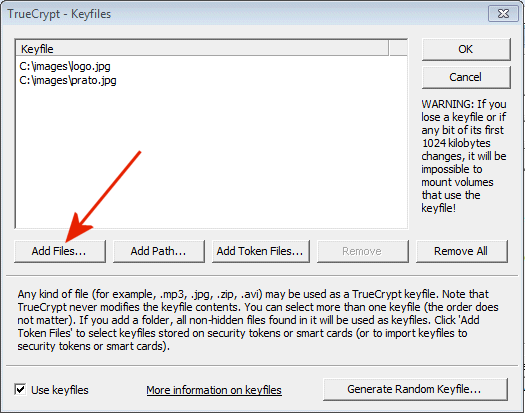Clear the list with Remove All

461,251
